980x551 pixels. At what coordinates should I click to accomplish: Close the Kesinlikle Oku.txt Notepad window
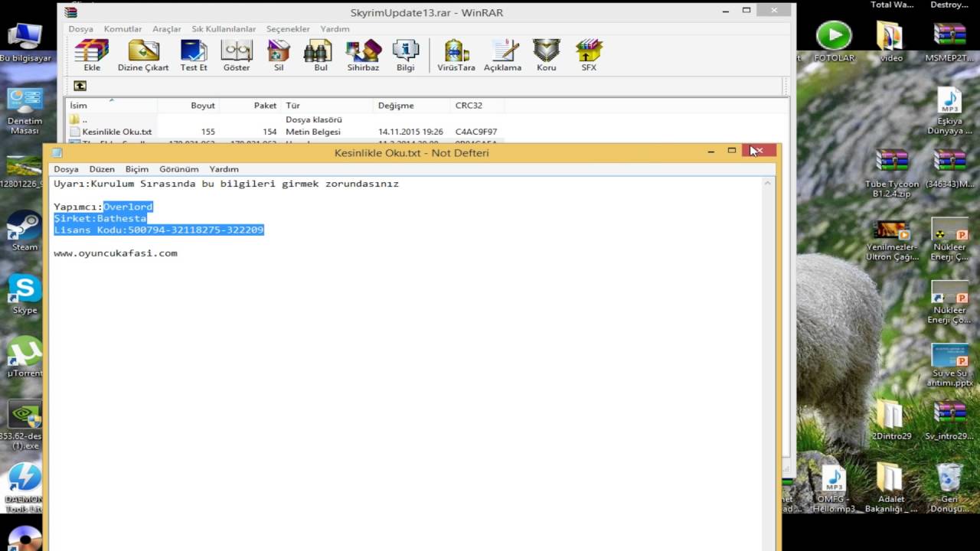click(x=759, y=151)
